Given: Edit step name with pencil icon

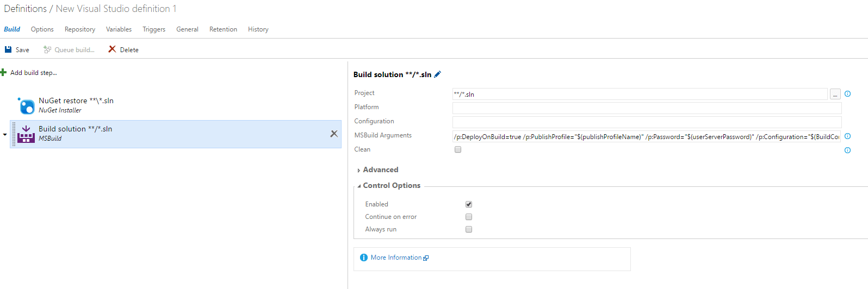Looking at the screenshot, I should [437, 74].
